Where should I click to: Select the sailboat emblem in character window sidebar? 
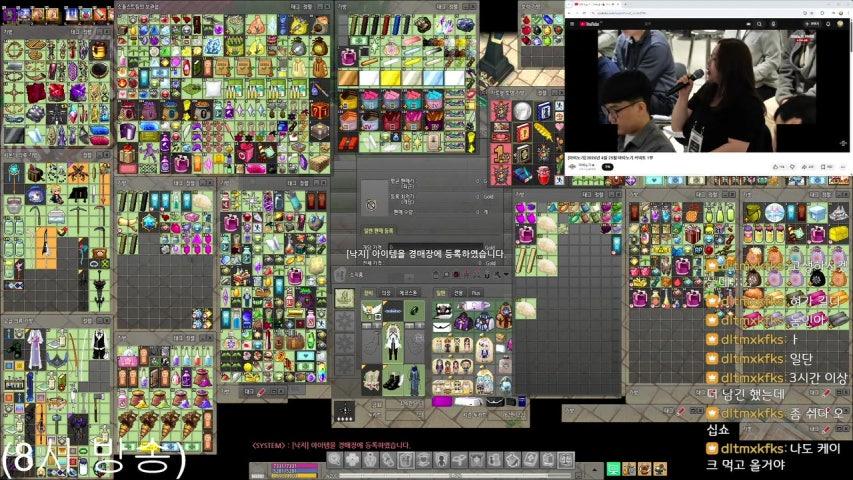coord(344,298)
